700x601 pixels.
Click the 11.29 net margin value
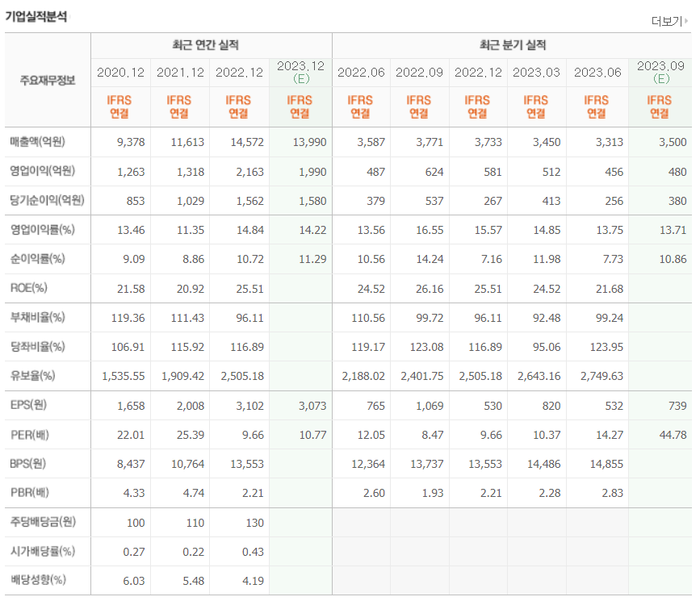pos(312,259)
